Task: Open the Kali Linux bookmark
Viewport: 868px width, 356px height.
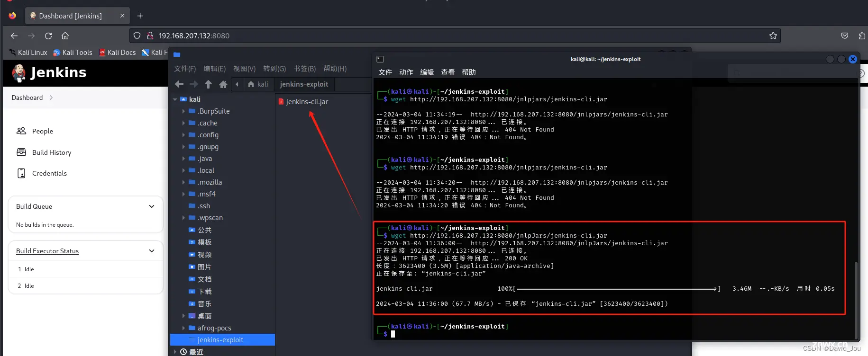Action: [x=28, y=53]
